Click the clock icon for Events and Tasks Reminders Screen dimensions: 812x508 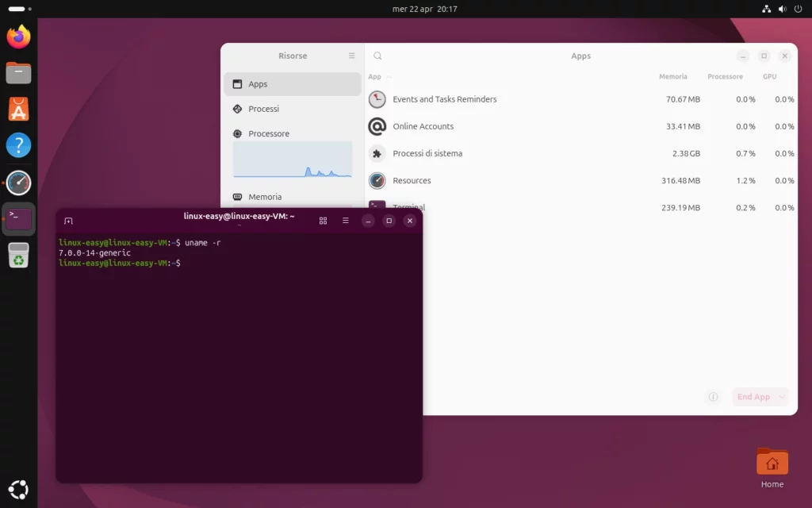[377, 99]
